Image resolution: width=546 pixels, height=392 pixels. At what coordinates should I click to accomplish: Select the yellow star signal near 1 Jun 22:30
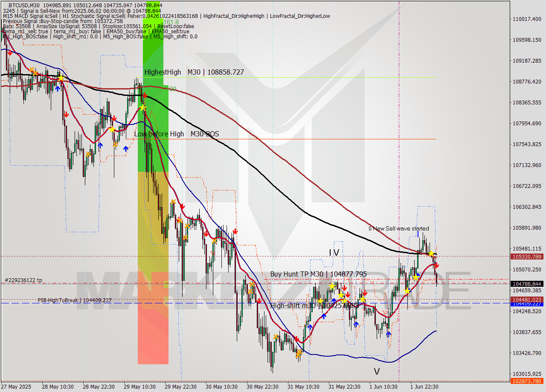pos(431,253)
